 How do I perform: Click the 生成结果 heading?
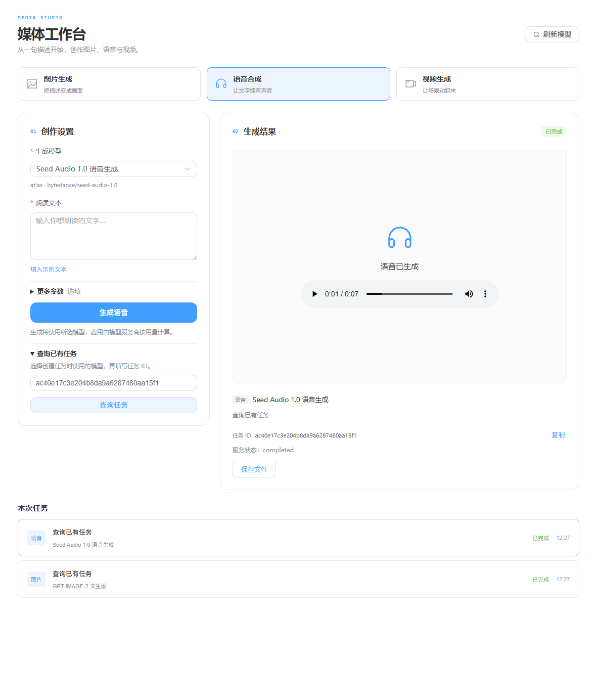pos(260,132)
